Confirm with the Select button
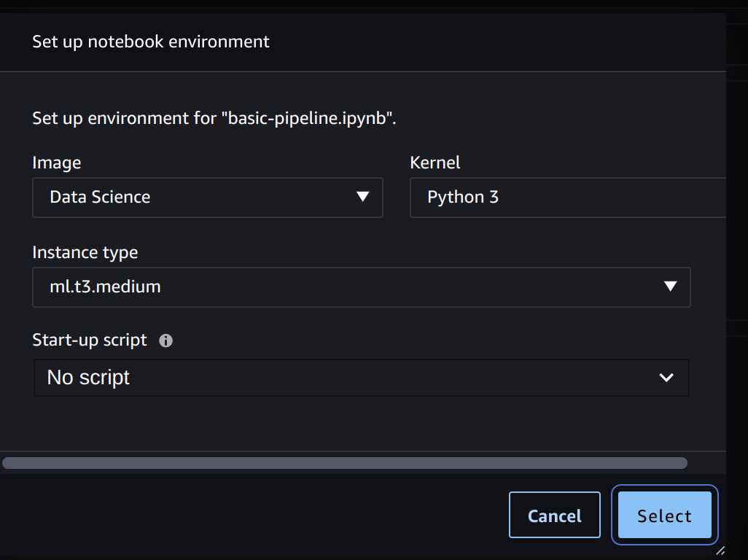Viewport: 748px width, 560px height. pos(664,516)
